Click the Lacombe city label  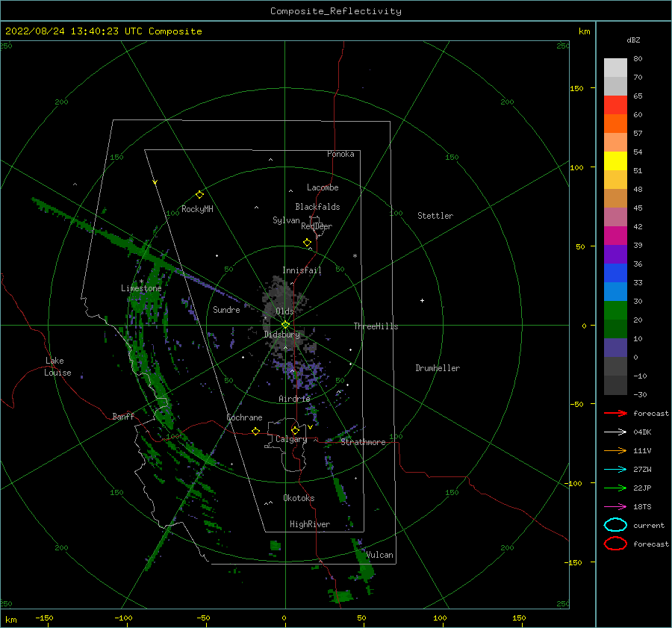point(323,187)
